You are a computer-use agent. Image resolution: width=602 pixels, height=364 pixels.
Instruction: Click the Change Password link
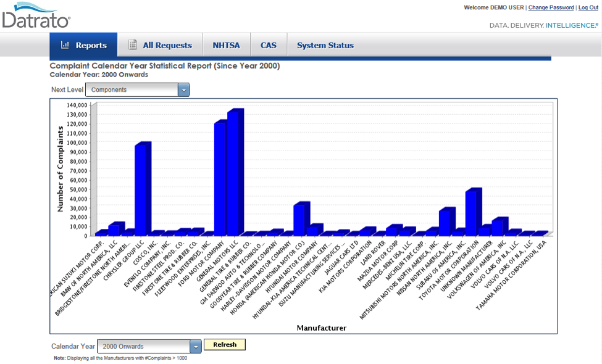coord(551,7)
